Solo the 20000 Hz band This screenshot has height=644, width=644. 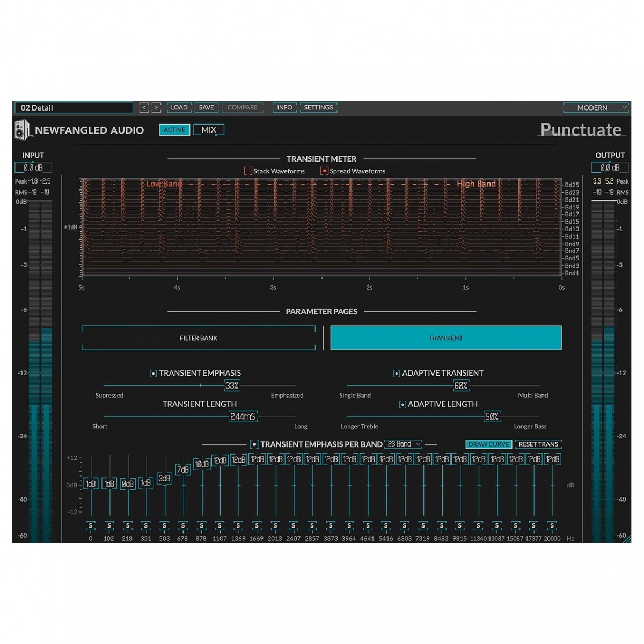coord(552,525)
